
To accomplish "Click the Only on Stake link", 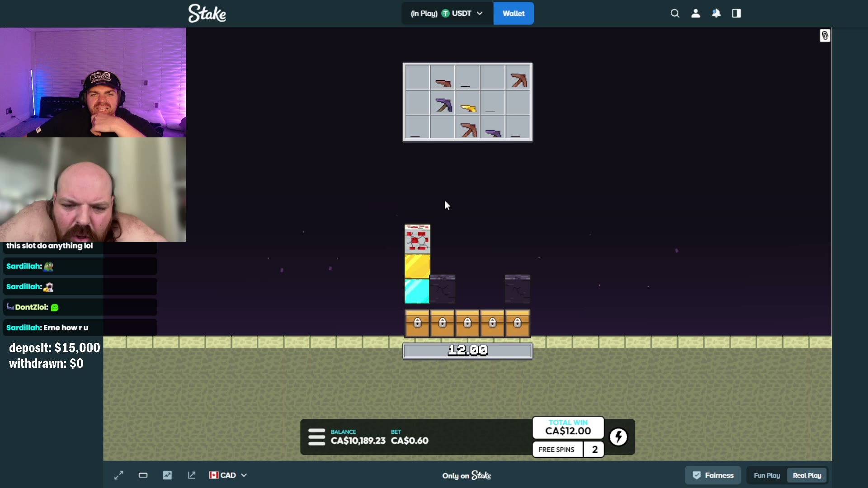I will click(467, 475).
